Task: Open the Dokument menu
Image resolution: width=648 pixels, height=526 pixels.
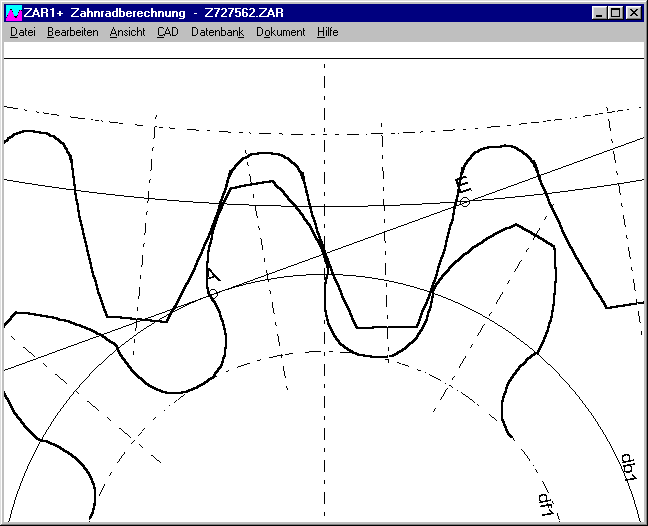Action: (x=280, y=32)
